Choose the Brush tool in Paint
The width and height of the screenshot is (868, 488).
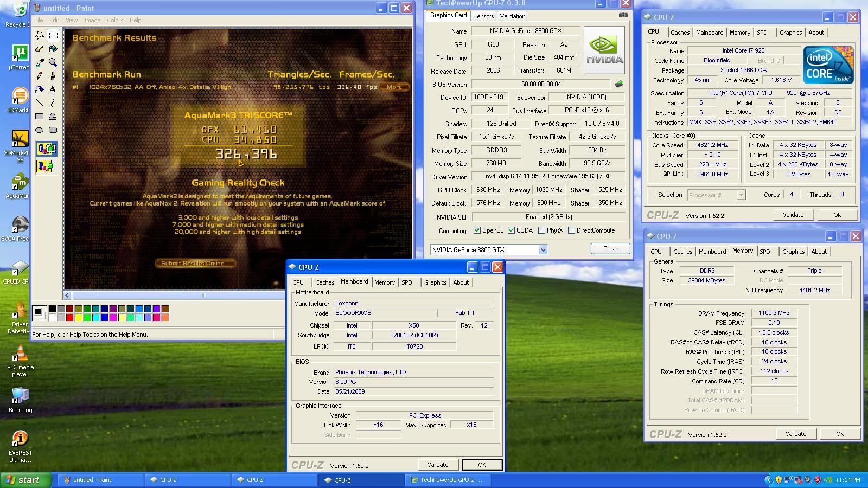[53, 76]
